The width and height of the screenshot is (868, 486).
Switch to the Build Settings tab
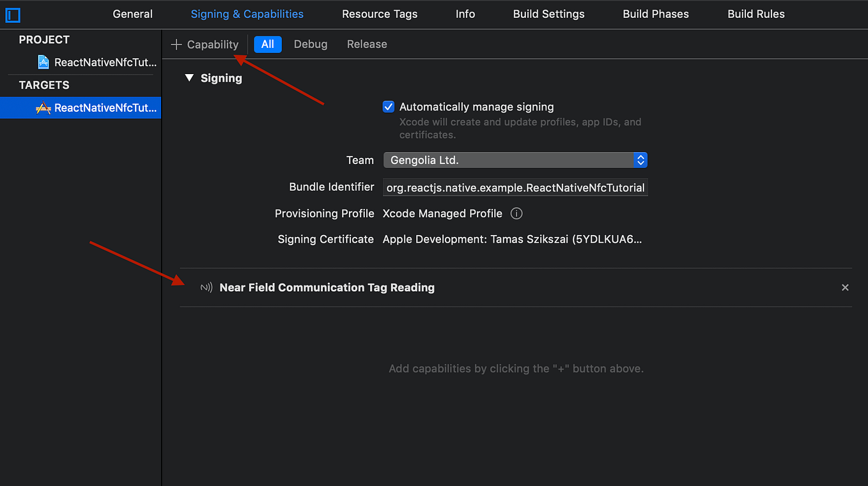[548, 13]
